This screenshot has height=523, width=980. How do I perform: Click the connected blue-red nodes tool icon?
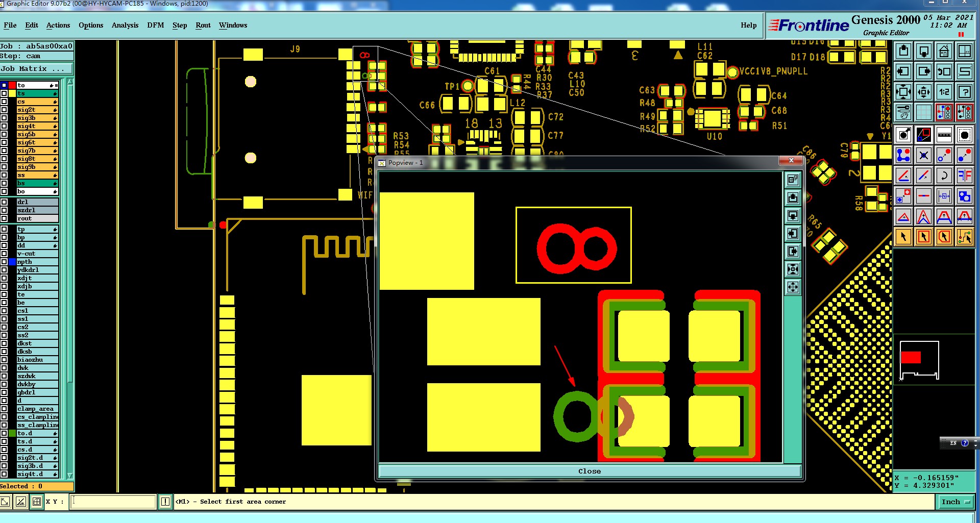[x=903, y=155]
